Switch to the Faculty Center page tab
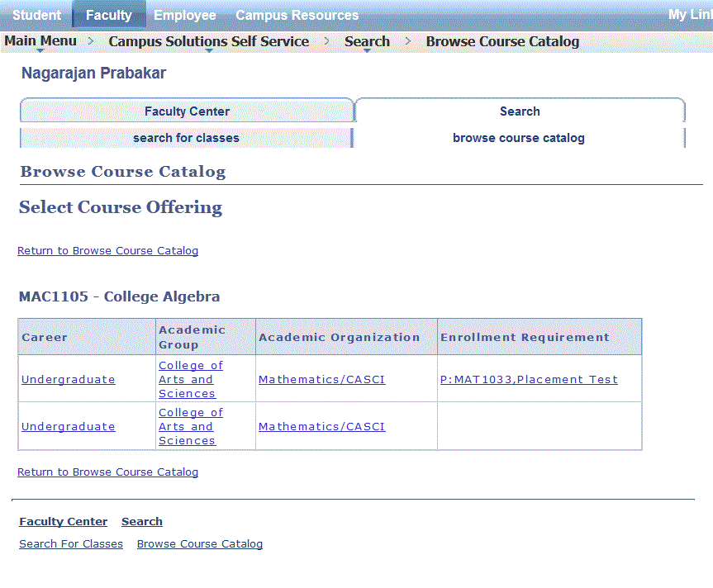This screenshot has width=713, height=588. [187, 111]
